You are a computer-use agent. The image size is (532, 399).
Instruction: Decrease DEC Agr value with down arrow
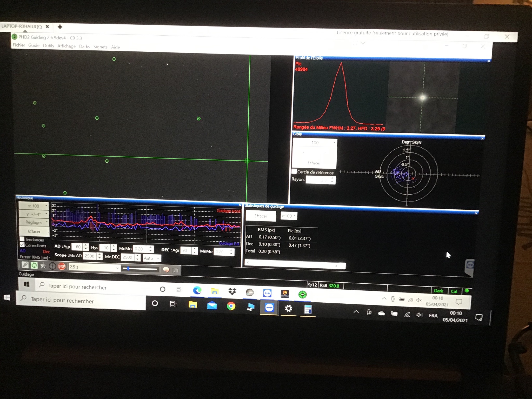[x=195, y=253]
